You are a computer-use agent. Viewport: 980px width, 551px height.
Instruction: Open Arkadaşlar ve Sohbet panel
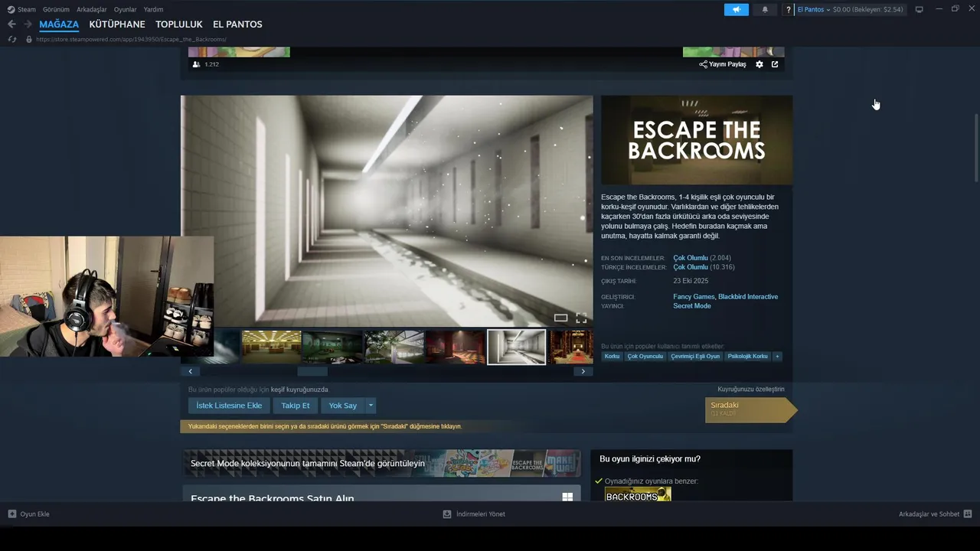(x=935, y=514)
